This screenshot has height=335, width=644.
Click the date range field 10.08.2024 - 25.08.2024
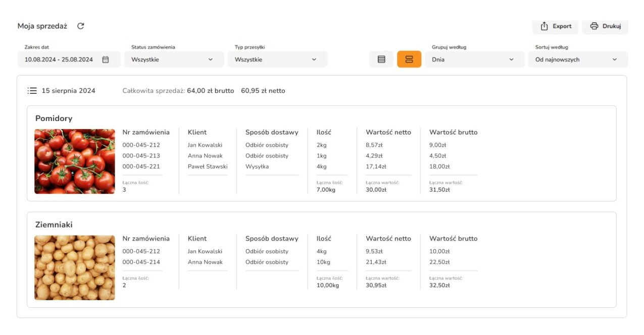click(x=59, y=60)
